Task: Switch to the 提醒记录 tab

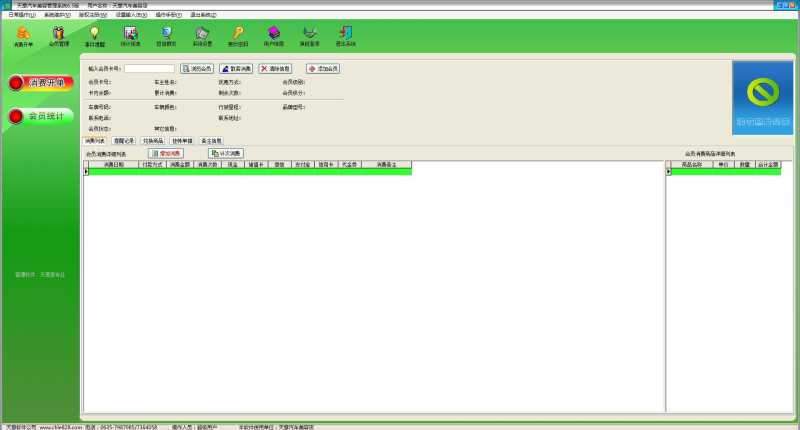Action: click(x=124, y=141)
